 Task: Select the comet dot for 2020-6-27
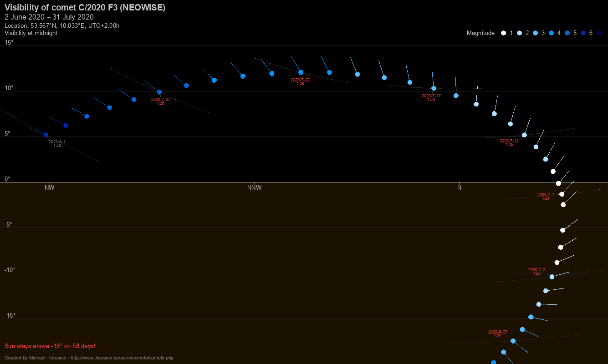(x=513, y=341)
